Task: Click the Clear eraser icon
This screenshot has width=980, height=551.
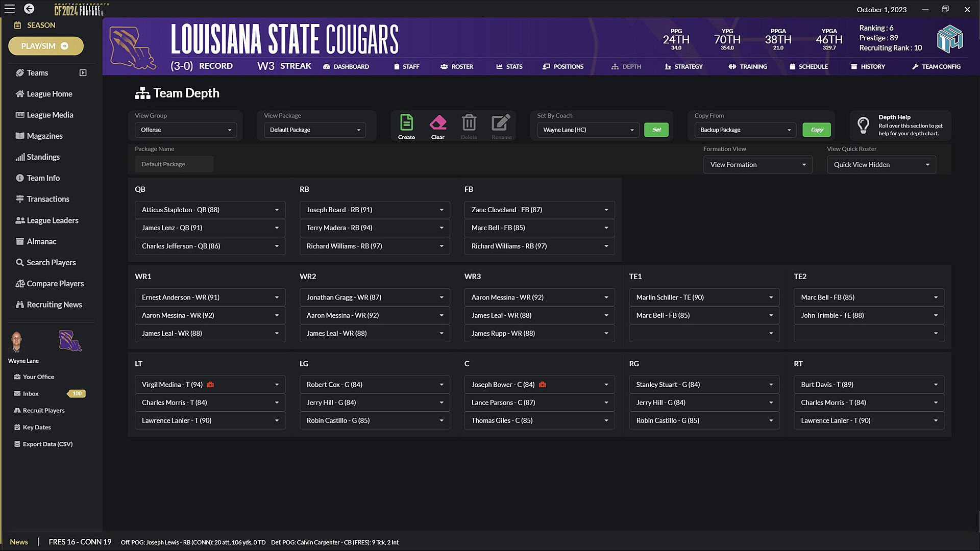Action: (x=437, y=123)
